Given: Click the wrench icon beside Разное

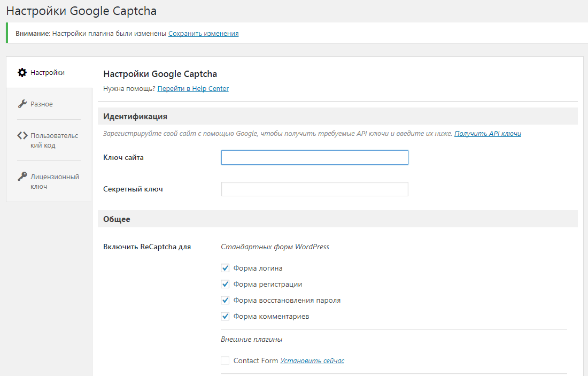Looking at the screenshot, I should (22, 104).
